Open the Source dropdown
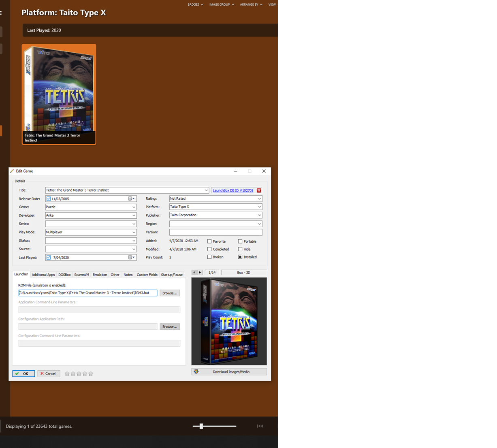This screenshot has width=497, height=448. point(134,249)
